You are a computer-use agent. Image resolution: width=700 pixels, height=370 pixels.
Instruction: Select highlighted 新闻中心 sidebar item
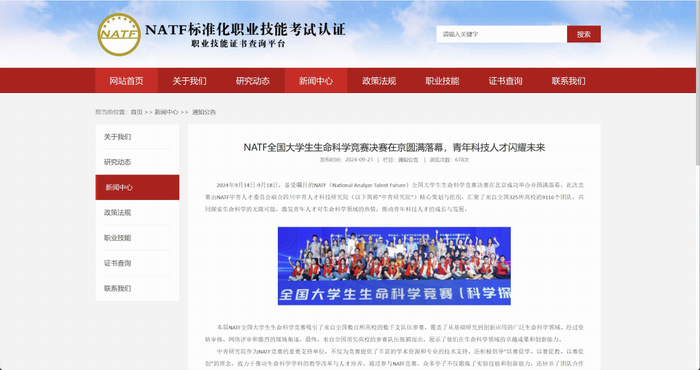137,187
